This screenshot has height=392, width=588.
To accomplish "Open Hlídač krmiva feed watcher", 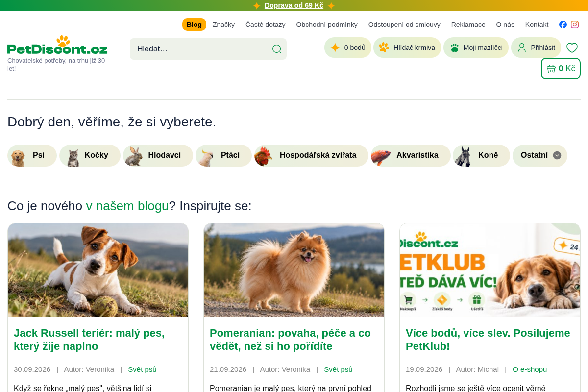I will click(x=407, y=48).
